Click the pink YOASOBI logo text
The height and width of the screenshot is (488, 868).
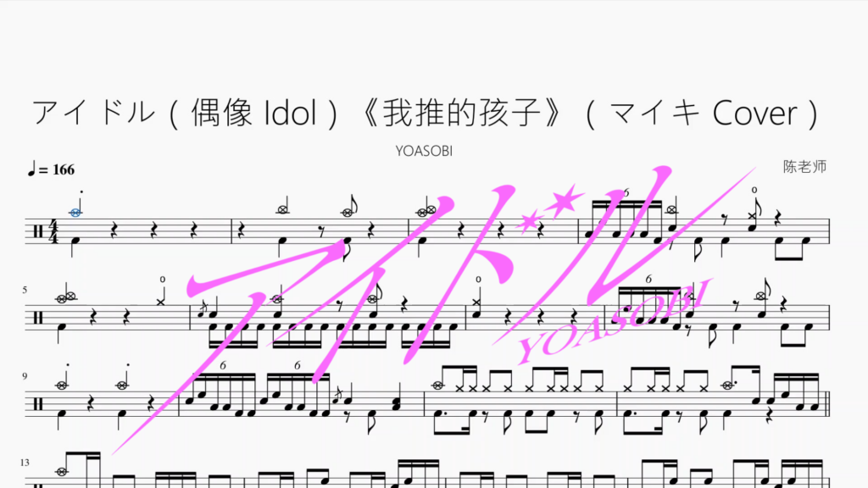point(613,321)
